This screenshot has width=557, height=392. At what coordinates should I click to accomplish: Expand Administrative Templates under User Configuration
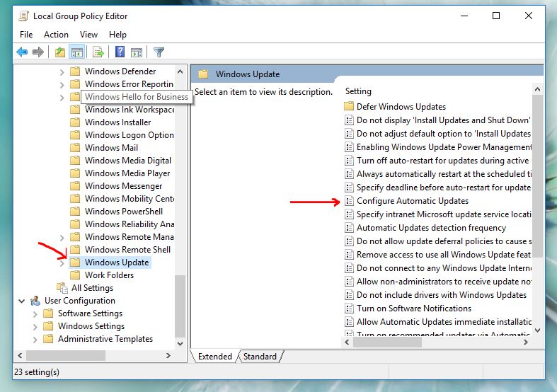tap(35, 339)
